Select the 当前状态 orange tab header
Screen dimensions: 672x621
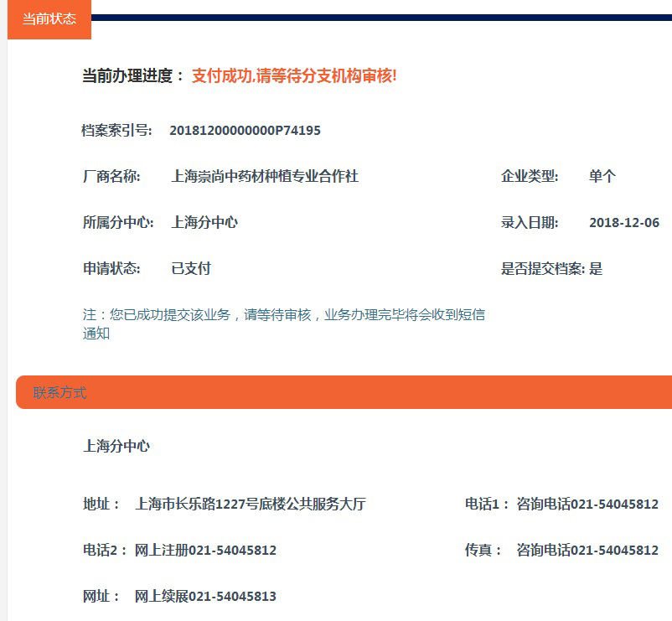pos(49,19)
